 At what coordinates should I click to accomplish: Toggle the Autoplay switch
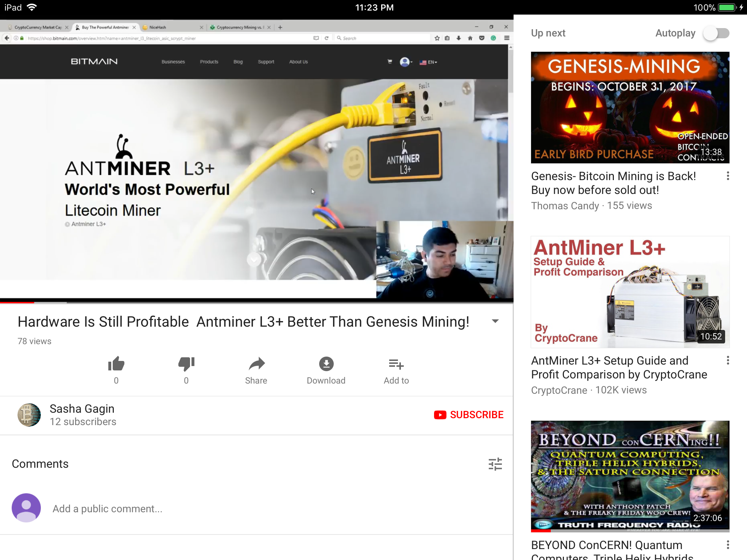coord(716,33)
